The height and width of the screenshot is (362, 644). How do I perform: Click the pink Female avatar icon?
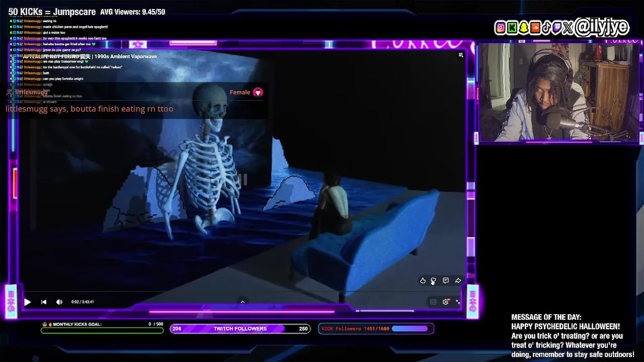(x=258, y=92)
